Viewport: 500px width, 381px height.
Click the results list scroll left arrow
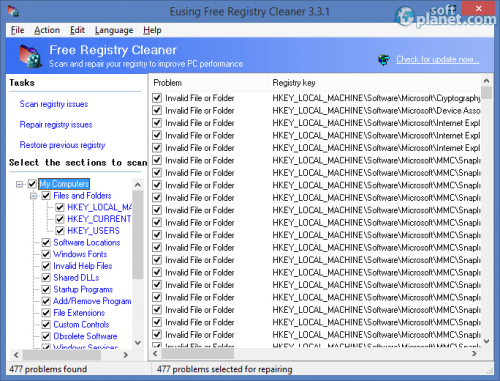[x=155, y=354]
